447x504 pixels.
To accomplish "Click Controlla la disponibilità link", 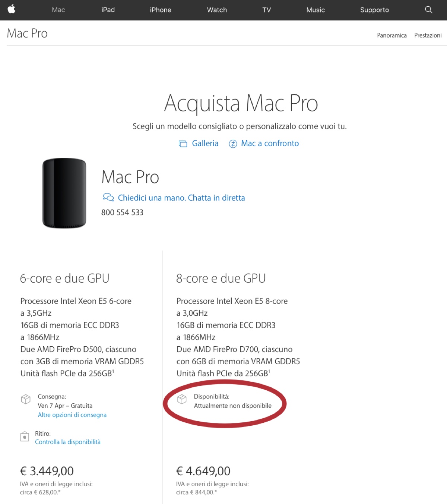I will [68, 442].
